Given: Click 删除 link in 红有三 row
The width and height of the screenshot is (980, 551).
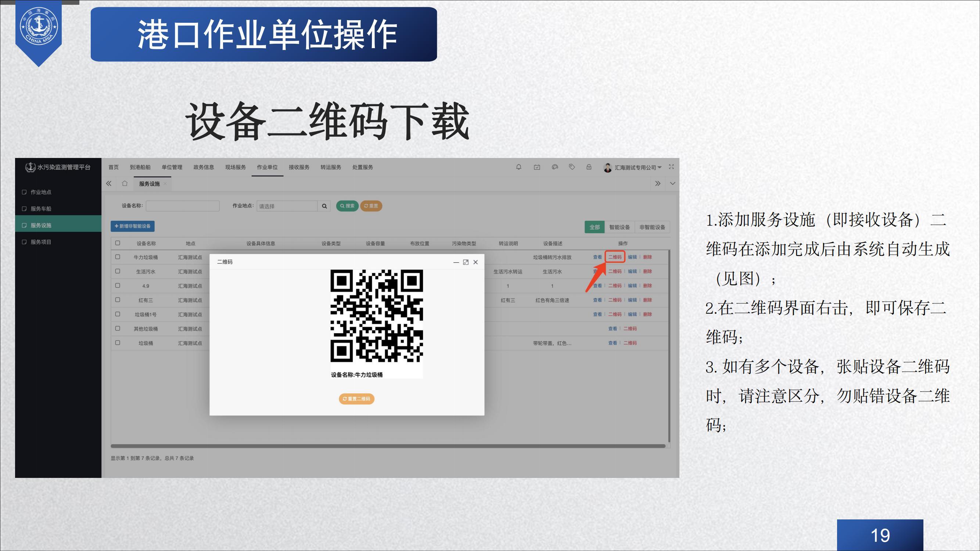Looking at the screenshot, I should 647,300.
